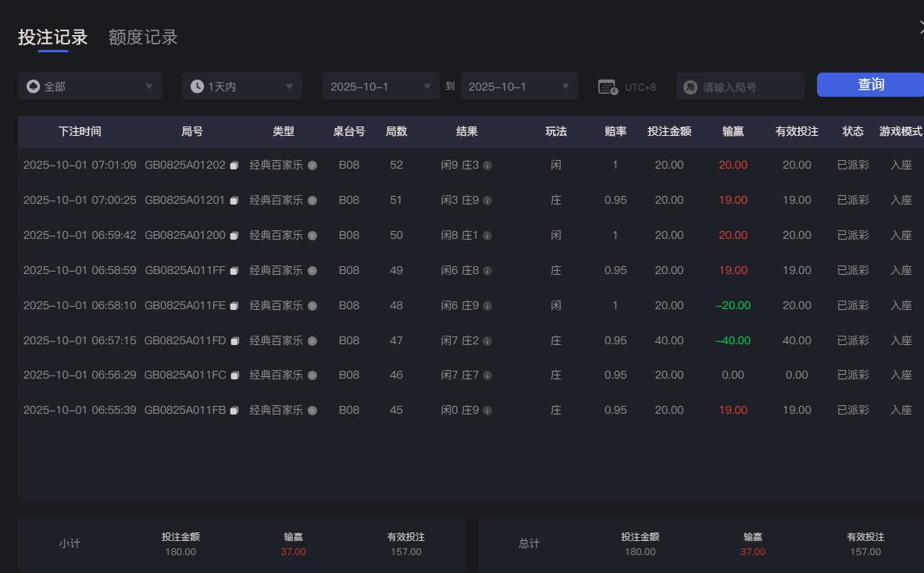
Task: Open the start date 2025-10-1 dropdown
Action: tap(380, 86)
